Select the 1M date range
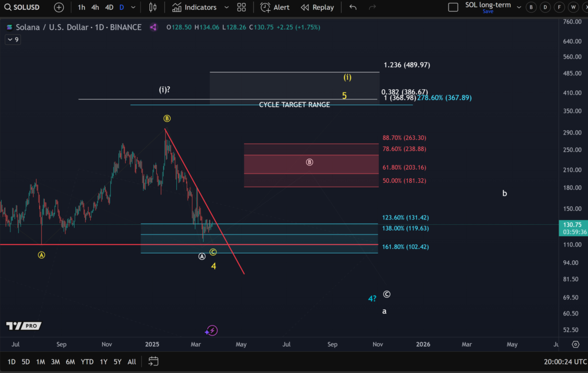Screen dimensions: 588x373 [41, 362]
